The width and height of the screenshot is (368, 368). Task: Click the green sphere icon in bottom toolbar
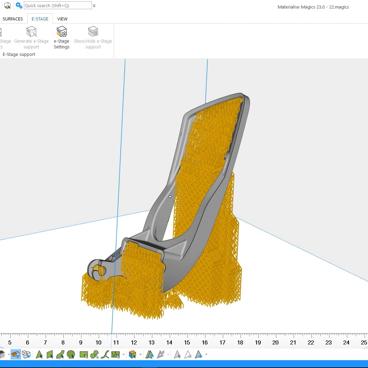(71, 354)
